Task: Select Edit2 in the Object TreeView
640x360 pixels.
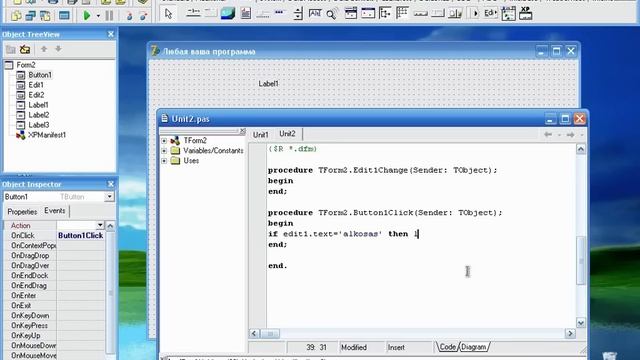Action: (x=36, y=95)
